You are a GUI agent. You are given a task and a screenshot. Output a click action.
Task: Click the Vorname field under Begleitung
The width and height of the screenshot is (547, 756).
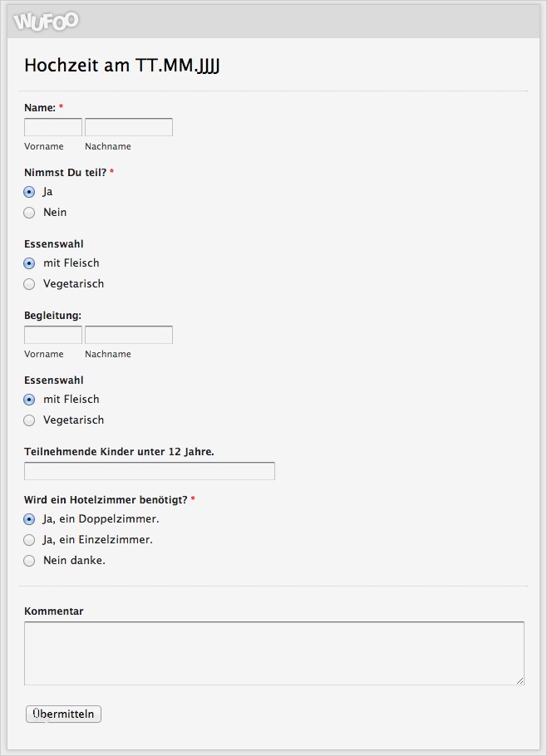coord(52,334)
